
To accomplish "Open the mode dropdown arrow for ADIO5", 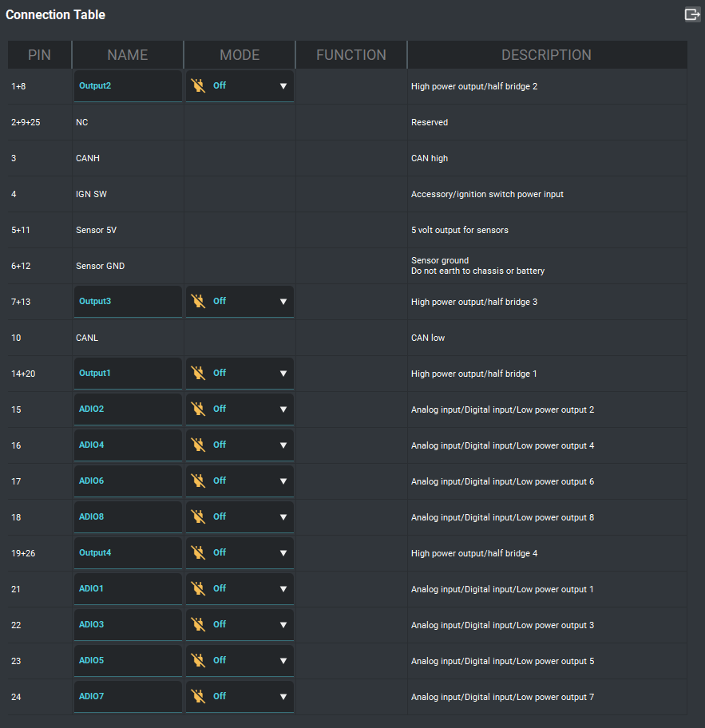I will click(x=283, y=661).
